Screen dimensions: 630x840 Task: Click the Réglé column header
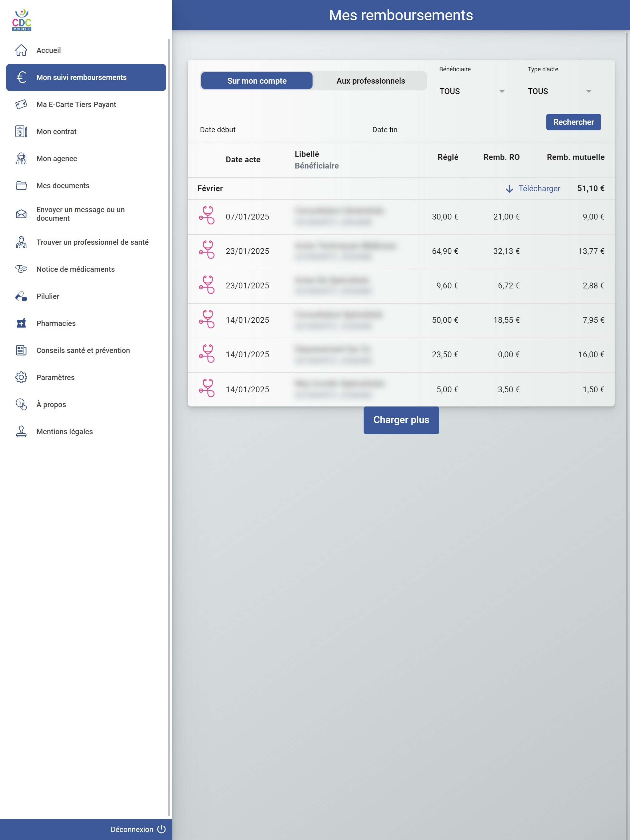click(x=448, y=157)
